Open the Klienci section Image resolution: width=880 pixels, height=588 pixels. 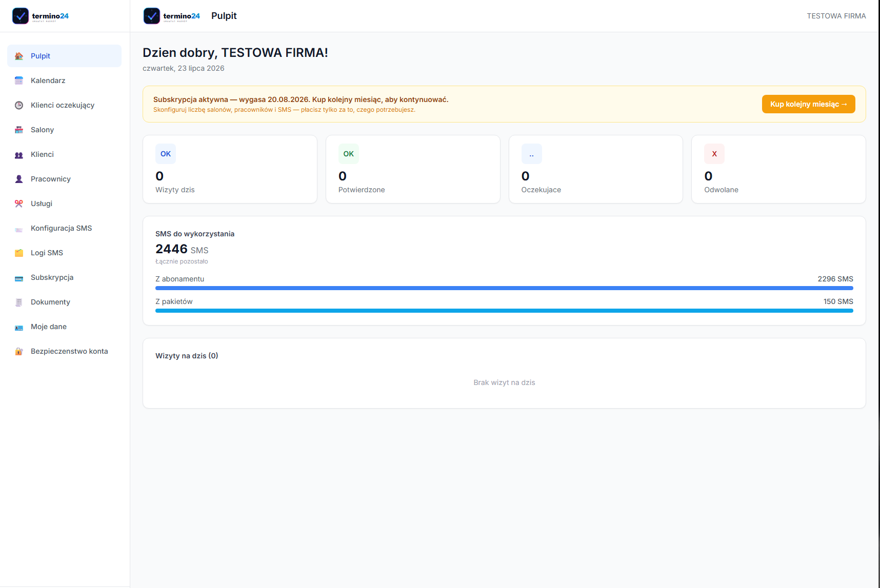point(64,154)
